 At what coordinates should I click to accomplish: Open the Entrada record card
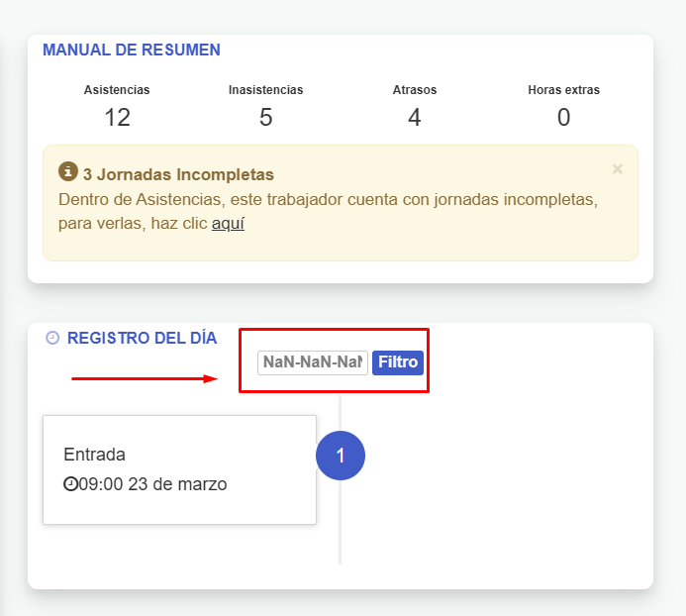[179, 469]
